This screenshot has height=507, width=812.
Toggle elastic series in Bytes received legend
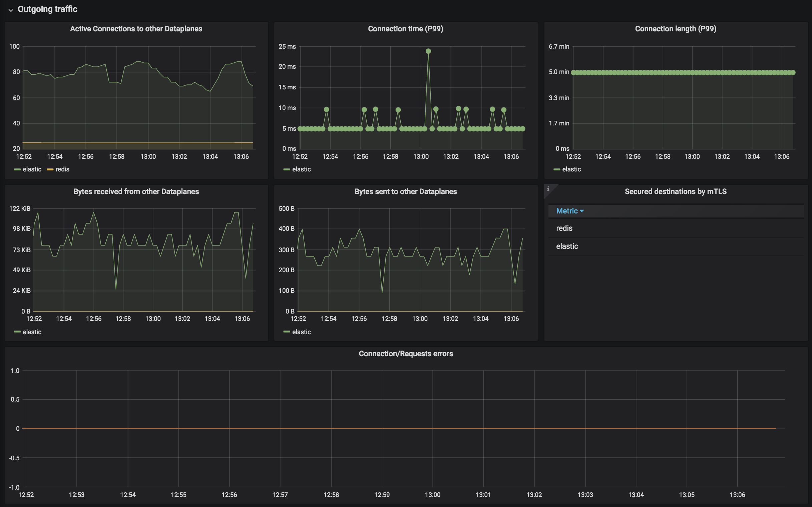coord(32,332)
